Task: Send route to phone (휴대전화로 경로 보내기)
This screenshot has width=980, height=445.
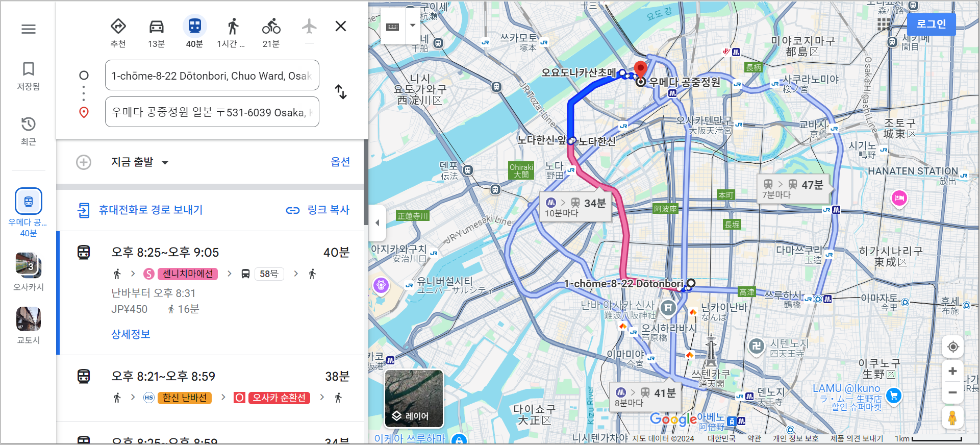Action: (x=140, y=210)
